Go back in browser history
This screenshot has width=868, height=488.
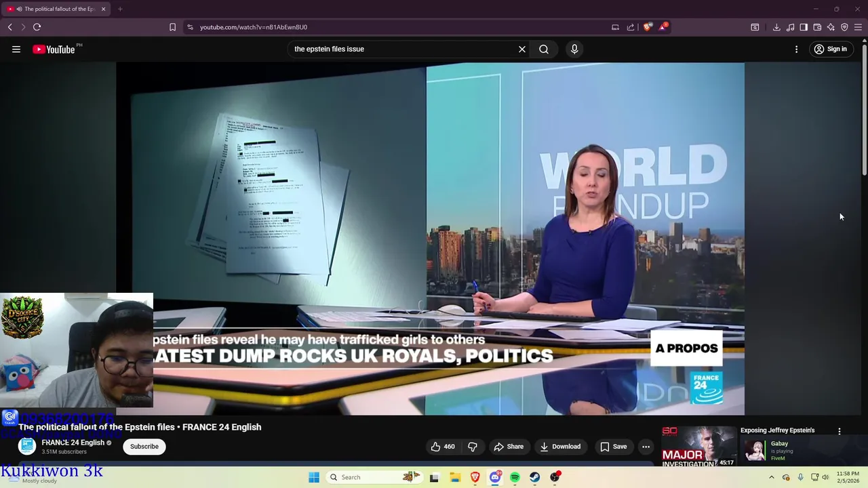(10, 27)
